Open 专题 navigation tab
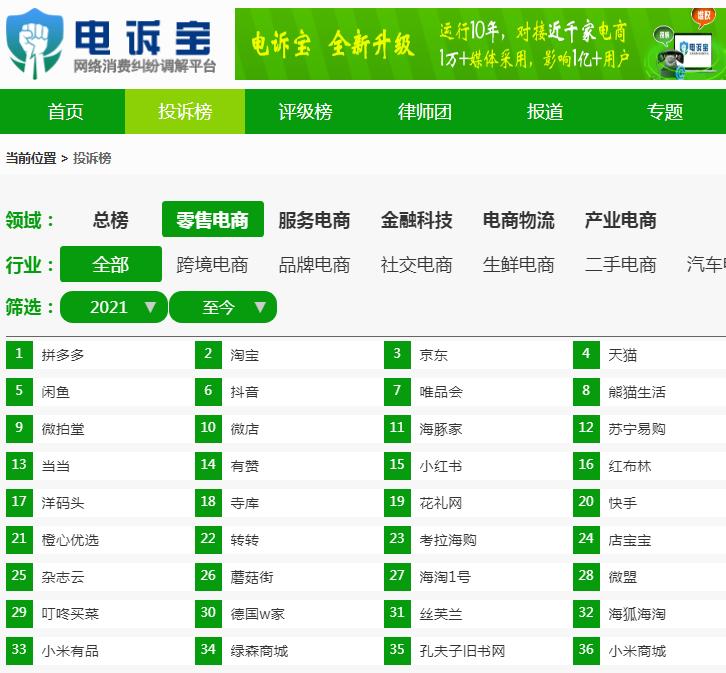This screenshot has width=726, height=673. [665, 112]
